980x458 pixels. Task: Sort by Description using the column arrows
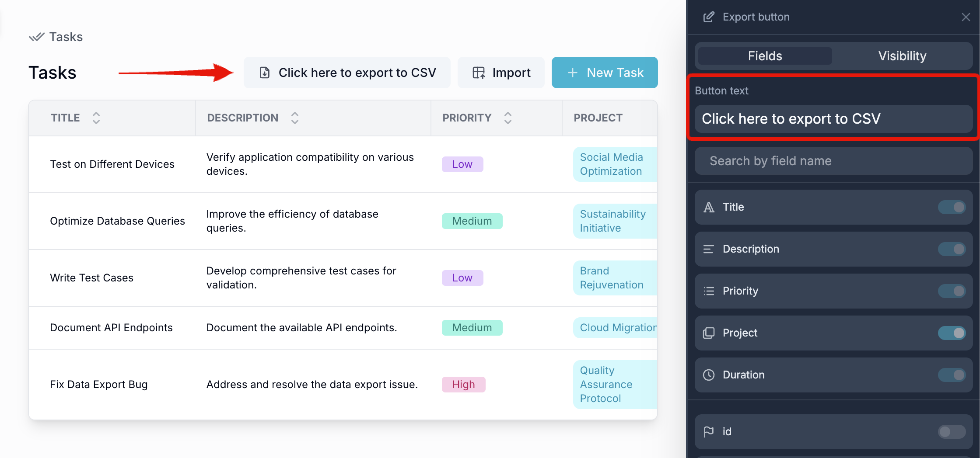click(x=295, y=118)
